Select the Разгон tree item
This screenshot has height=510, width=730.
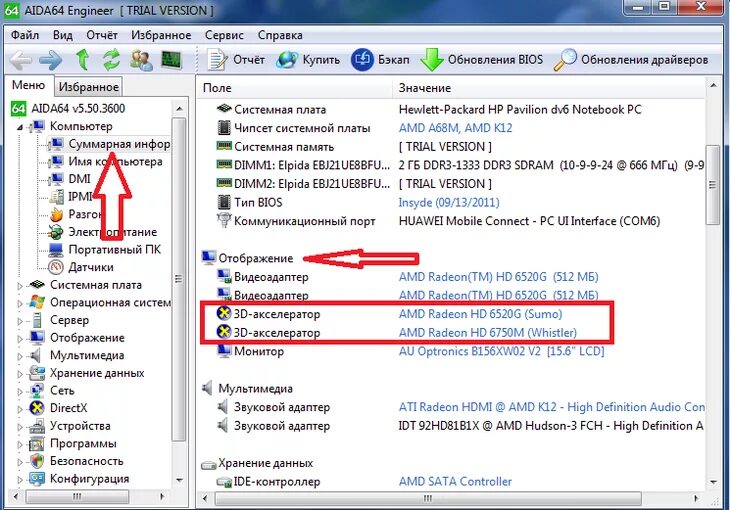tap(85, 214)
